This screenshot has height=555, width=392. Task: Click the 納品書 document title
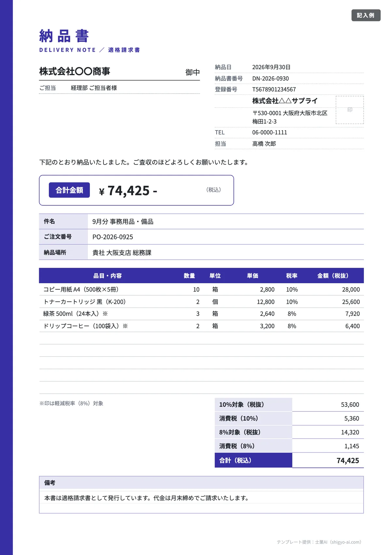click(x=64, y=36)
